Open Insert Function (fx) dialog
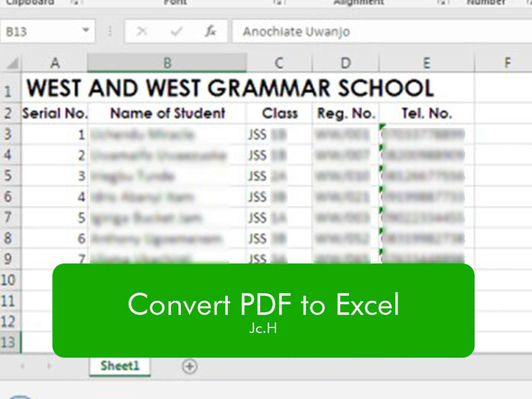The width and height of the screenshot is (532, 399). [210, 31]
